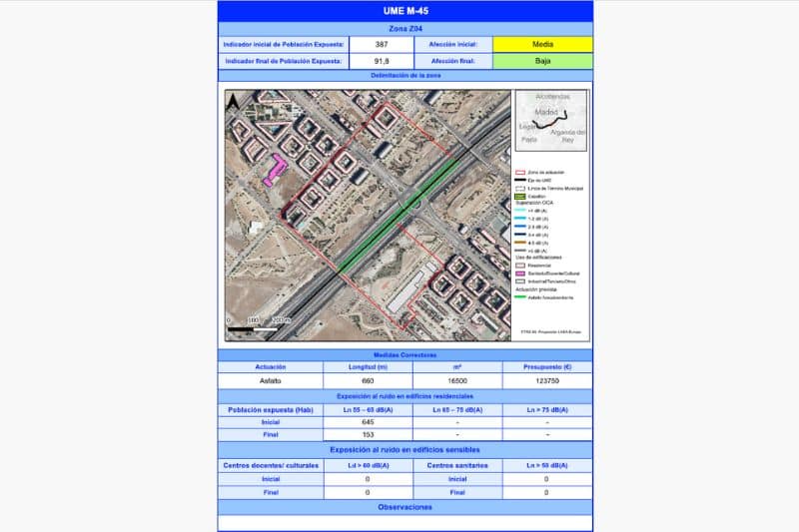Click "Inicial" under Centros docentes/ culturales
This screenshot has height=532, width=799.
click(271, 479)
